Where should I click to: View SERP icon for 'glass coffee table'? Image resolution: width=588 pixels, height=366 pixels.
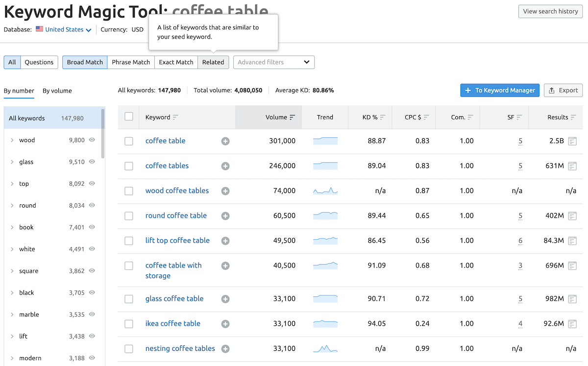click(x=572, y=299)
